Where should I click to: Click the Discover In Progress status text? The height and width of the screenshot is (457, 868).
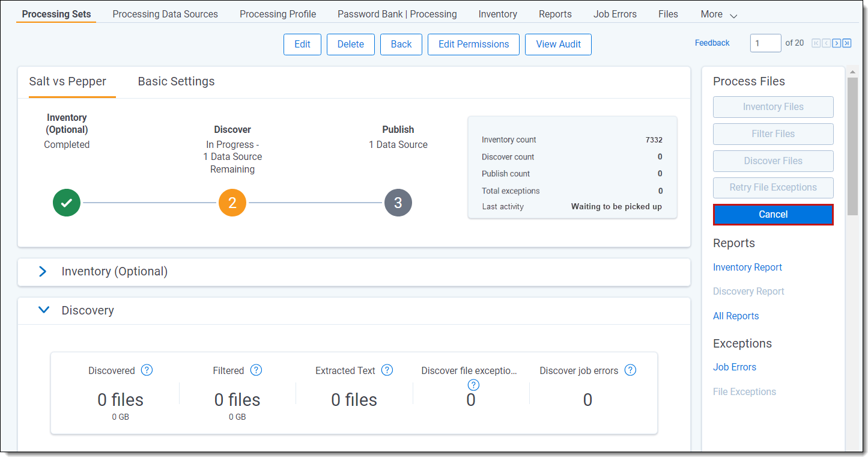click(x=232, y=157)
